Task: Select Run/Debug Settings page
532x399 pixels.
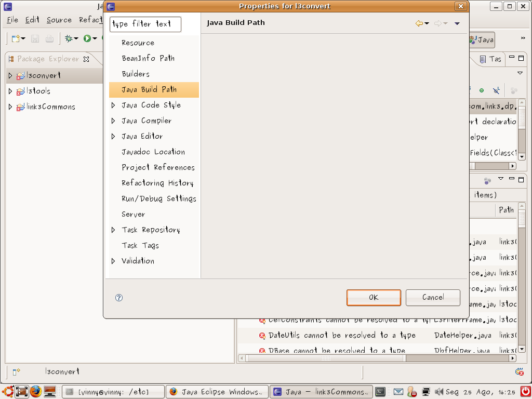Action: pyautogui.click(x=159, y=199)
